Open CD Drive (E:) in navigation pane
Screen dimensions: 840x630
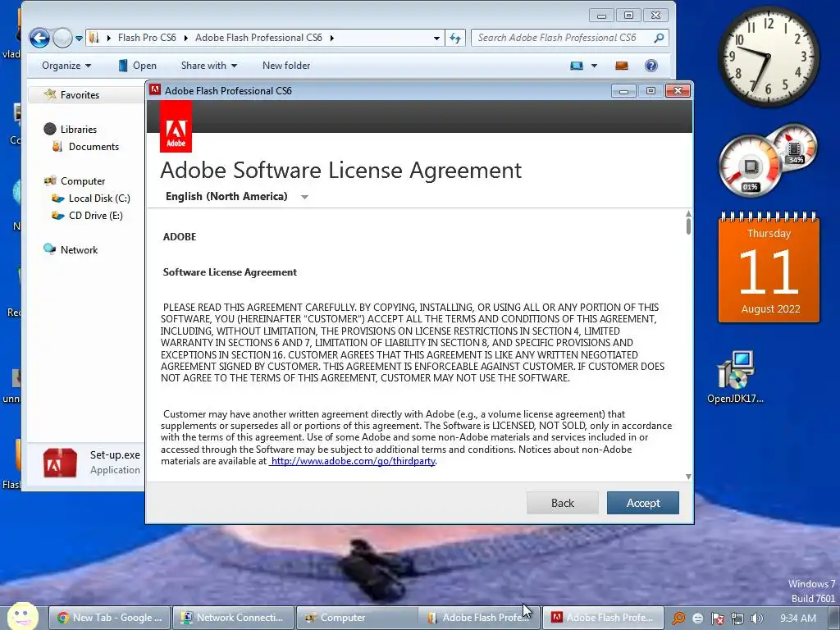click(x=96, y=216)
